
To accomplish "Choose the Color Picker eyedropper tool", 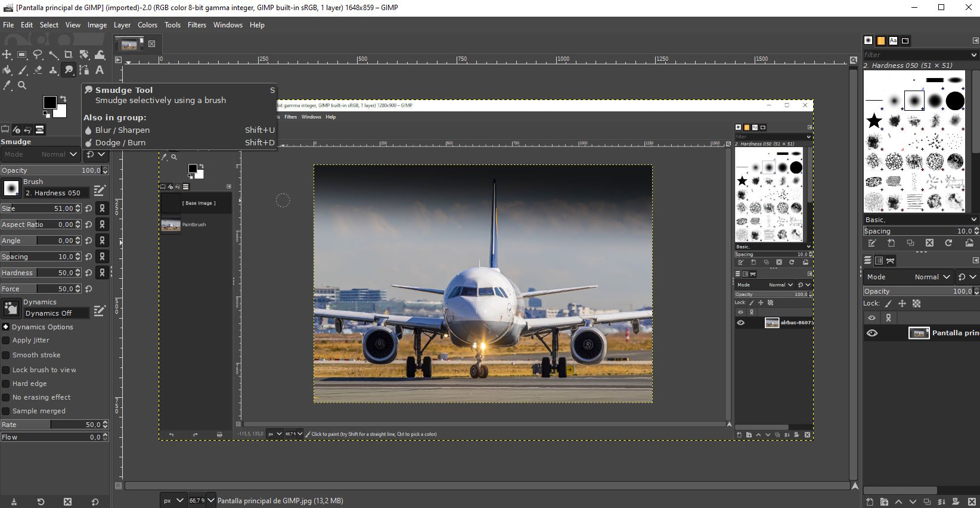I will (7, 86).
